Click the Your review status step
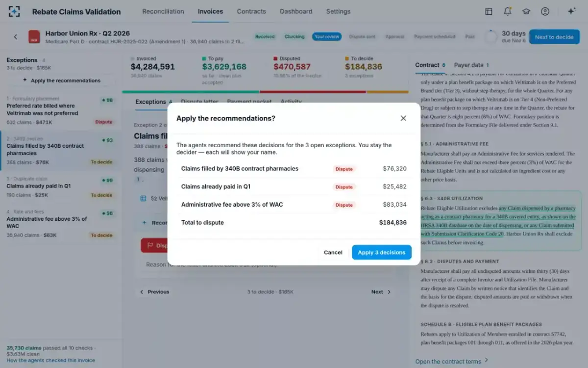 point(327,37)
